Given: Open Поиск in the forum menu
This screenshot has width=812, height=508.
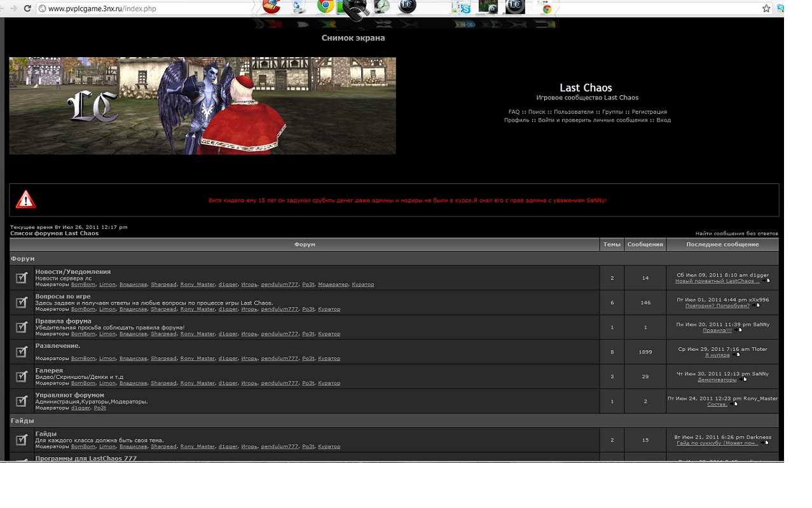Looking at the screenshot, I should [x=537, y=112].
